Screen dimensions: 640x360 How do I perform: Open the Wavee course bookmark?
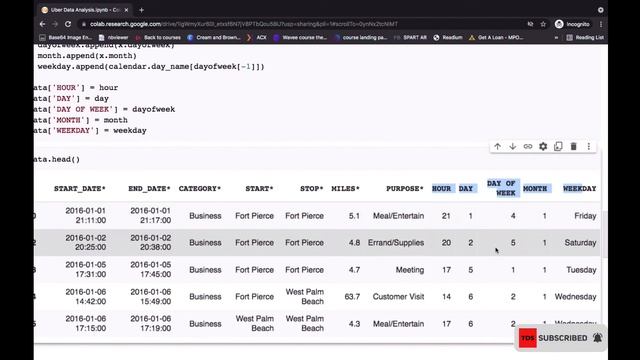(300, 37)
